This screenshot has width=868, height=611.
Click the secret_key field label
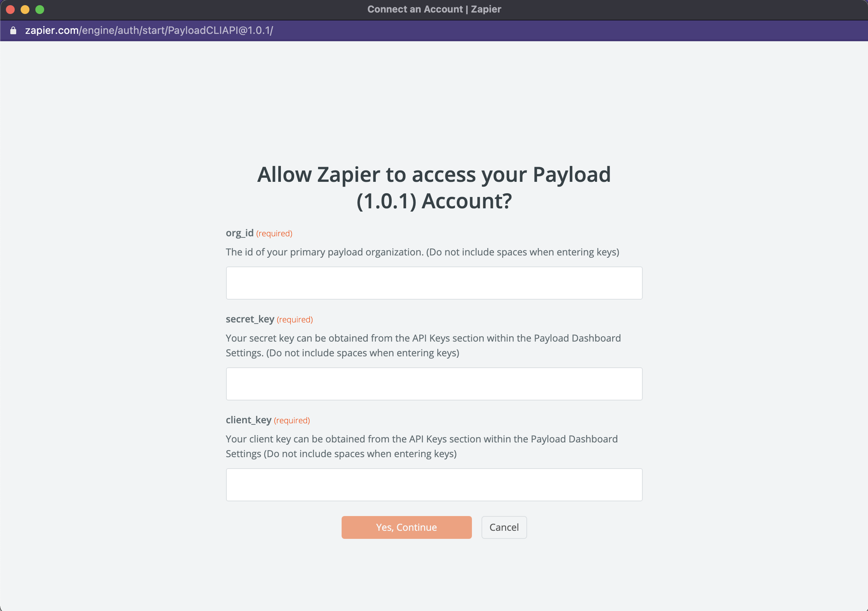(x=250, y=319)
